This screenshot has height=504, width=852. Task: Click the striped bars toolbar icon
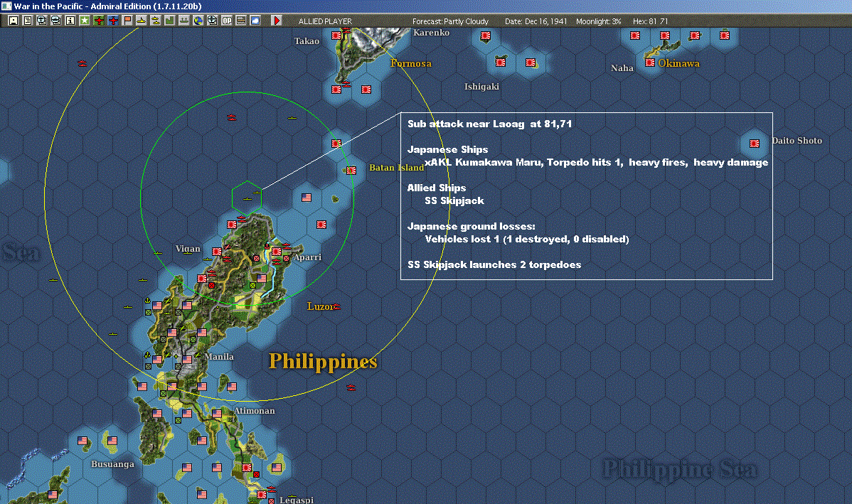tap(240, 21)
